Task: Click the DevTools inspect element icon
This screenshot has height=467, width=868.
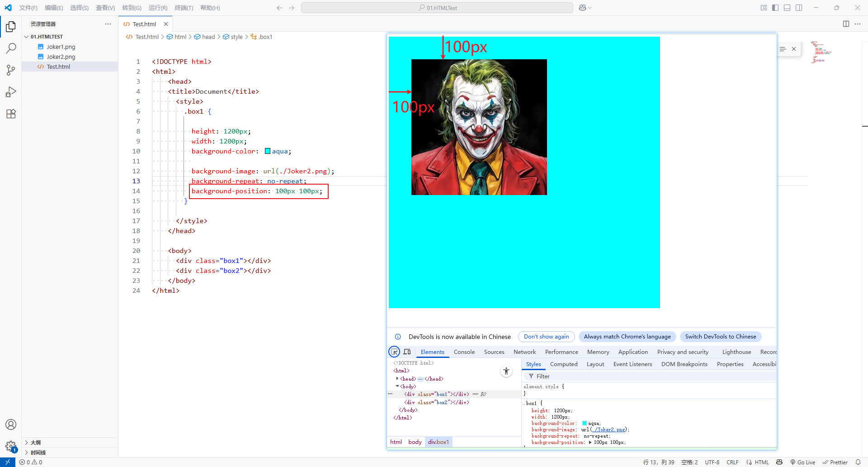Action: (394, 352)
